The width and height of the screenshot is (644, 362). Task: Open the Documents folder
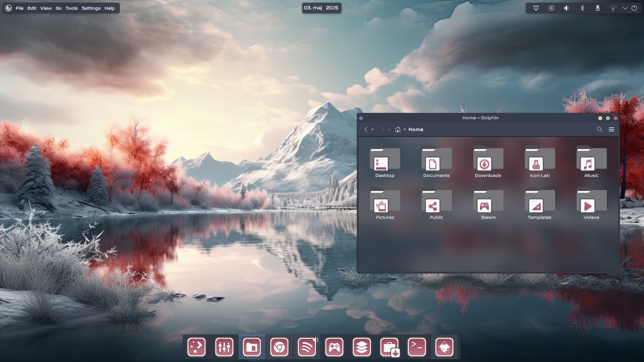pos(436,162)
